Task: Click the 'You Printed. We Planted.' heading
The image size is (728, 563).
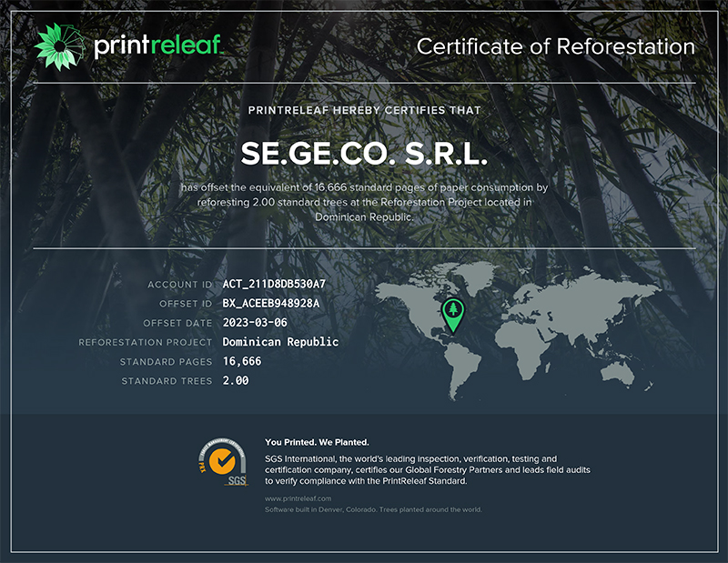Action: pyautogui.click(x=317, y=442)
